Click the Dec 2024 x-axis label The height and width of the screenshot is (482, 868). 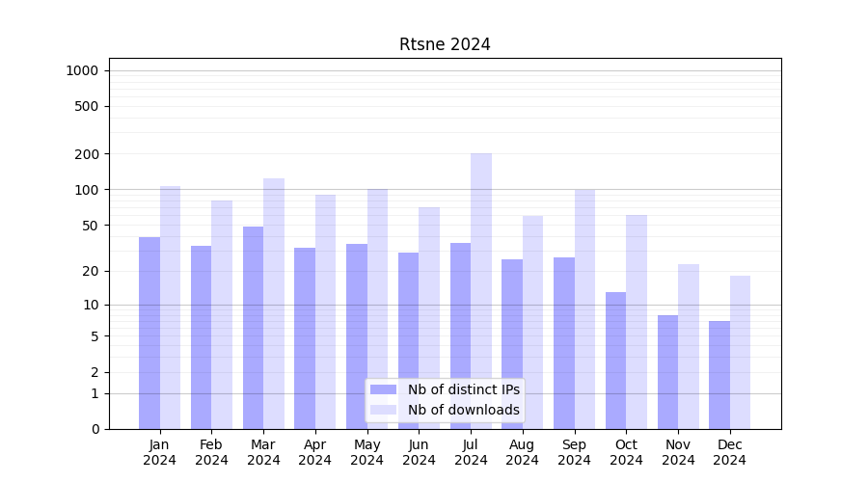point(730,452)
